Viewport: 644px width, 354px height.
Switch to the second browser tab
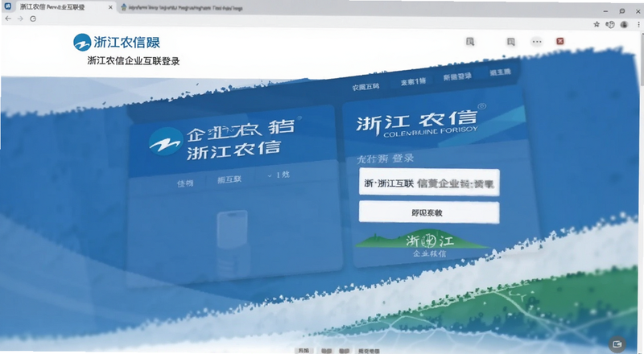182,7
